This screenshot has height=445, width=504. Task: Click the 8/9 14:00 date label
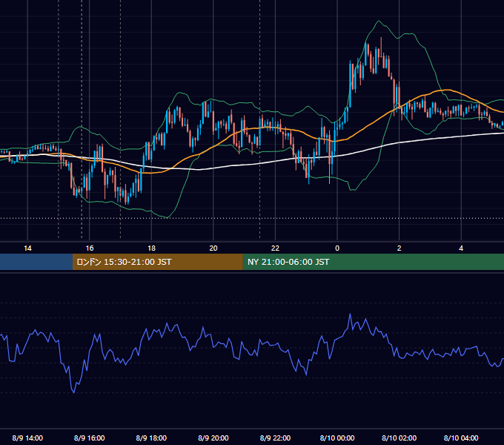point(27,438)
